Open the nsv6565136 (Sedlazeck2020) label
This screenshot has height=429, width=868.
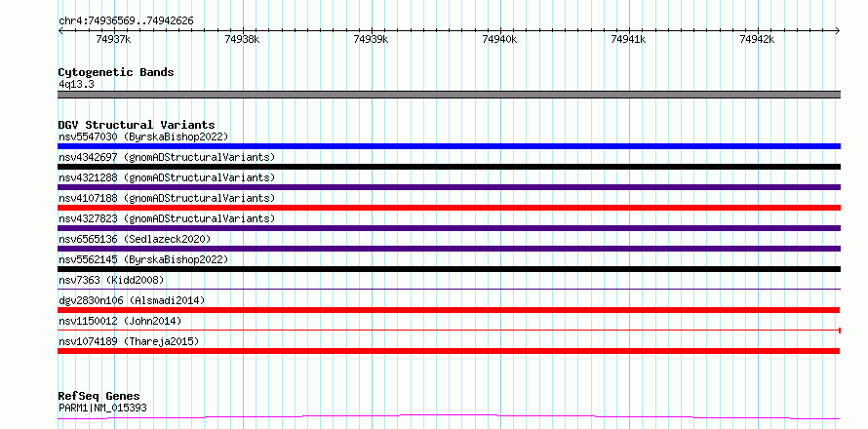click(135, 239)
